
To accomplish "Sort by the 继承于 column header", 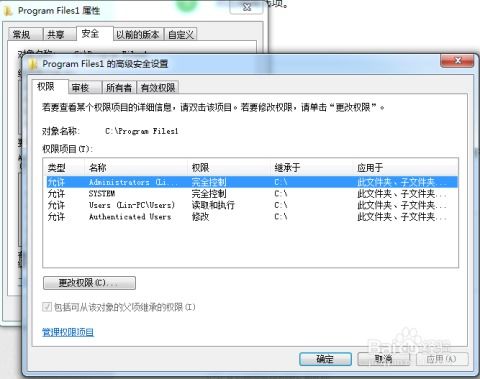I will 312,167.
